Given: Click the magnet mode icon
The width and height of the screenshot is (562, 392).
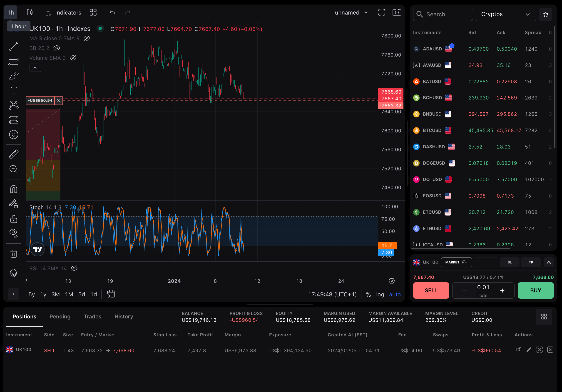Looking at the screenshot, I should (14, 189).
